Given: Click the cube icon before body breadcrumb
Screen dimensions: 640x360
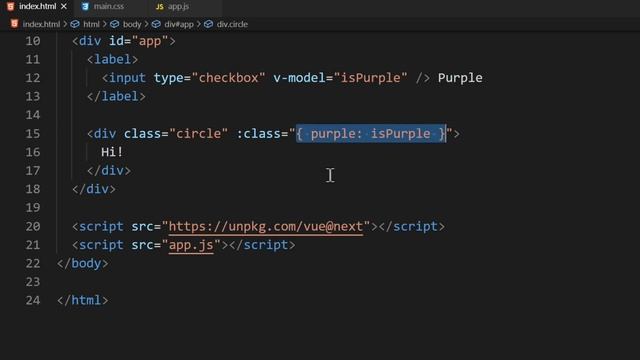Looking at the screenshot, I should pyautogui.click(x=115, y=24).
